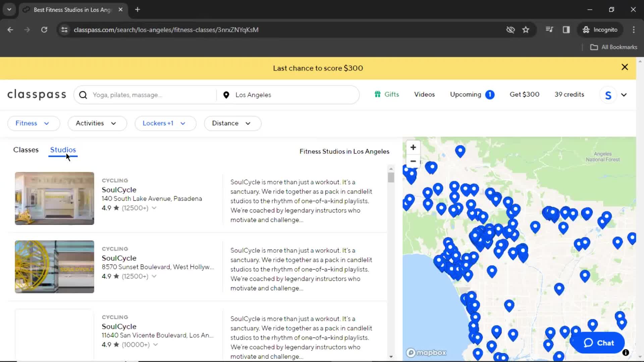Close the yellow $300 promo banner

[x=625, y=67]
